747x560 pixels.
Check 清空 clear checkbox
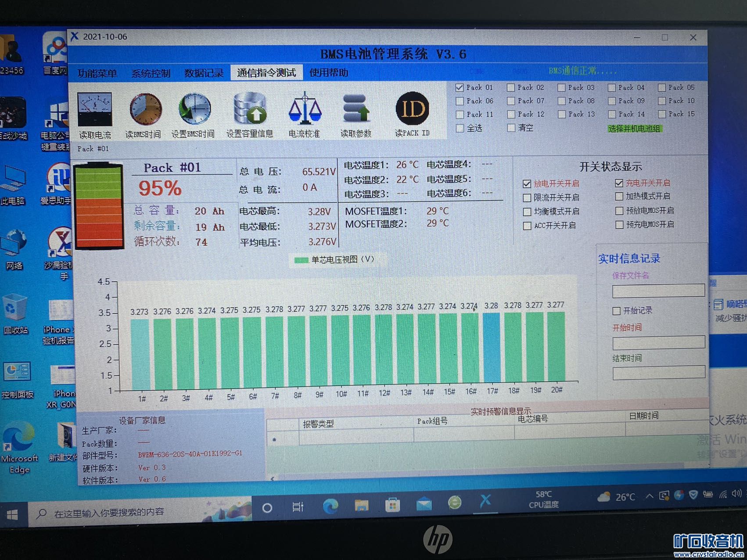(x=511, y=128)
